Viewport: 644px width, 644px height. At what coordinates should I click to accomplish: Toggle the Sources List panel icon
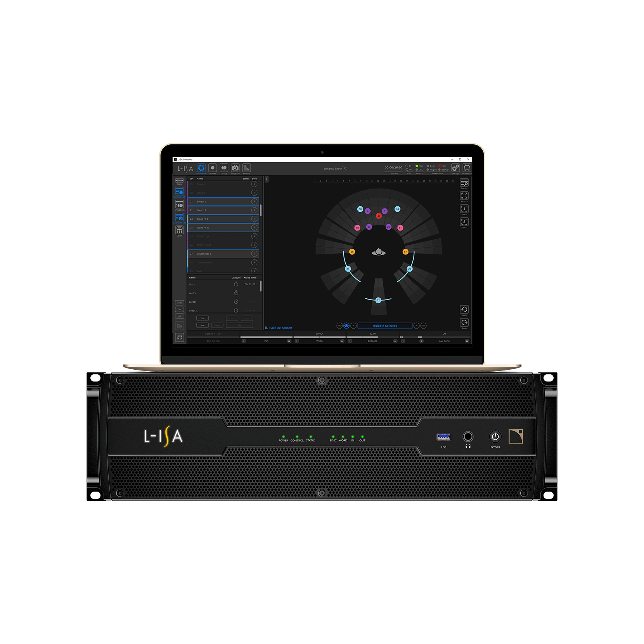(179, 191)
